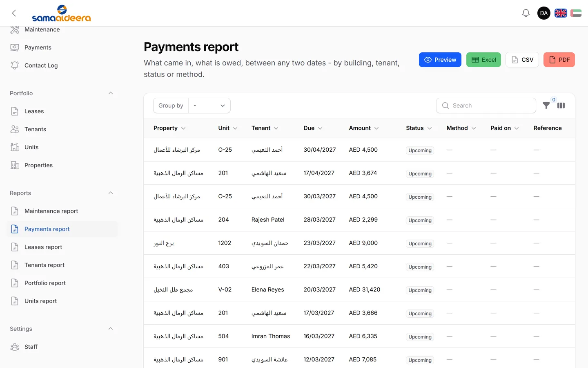Click the Maintenance tools icon in the sidebar
The image size is (588, 368).
[15, 29]
